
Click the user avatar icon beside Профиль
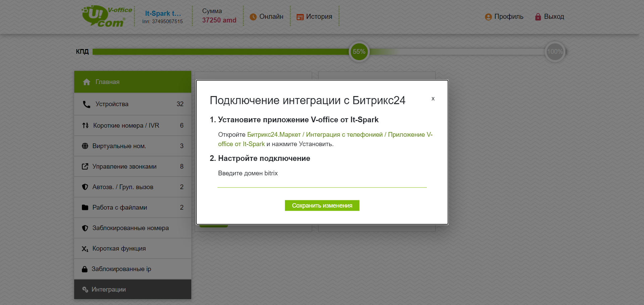(x=488, y=17)
